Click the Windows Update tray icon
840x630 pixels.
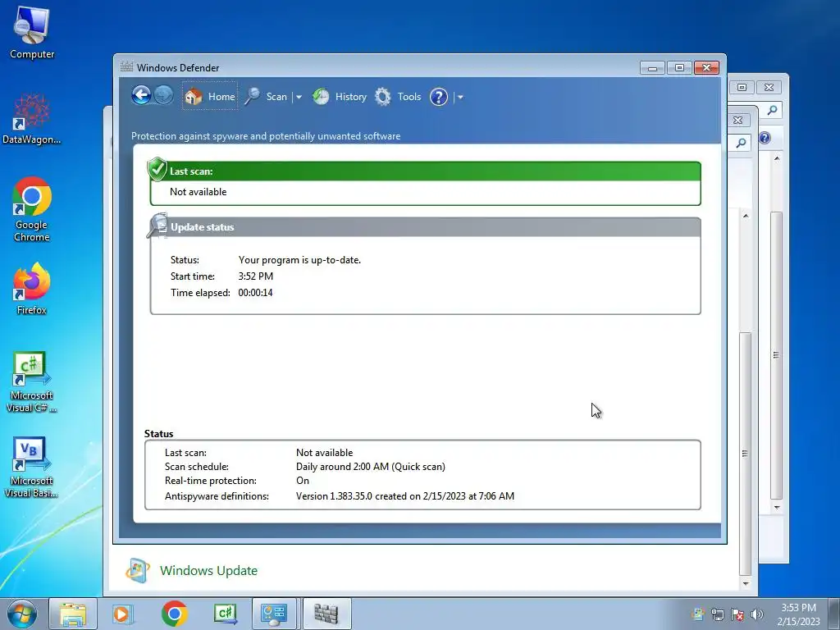click(697, 614)
